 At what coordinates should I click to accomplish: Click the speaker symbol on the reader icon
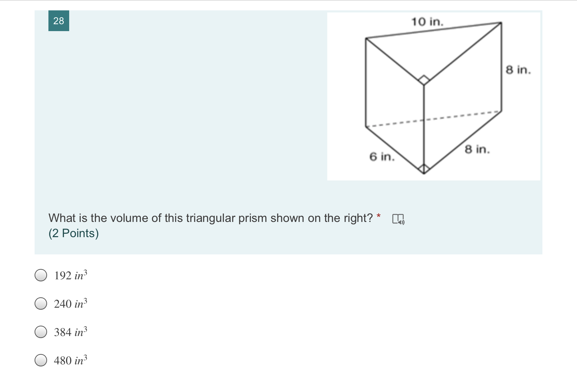click(x=401, y=221)
